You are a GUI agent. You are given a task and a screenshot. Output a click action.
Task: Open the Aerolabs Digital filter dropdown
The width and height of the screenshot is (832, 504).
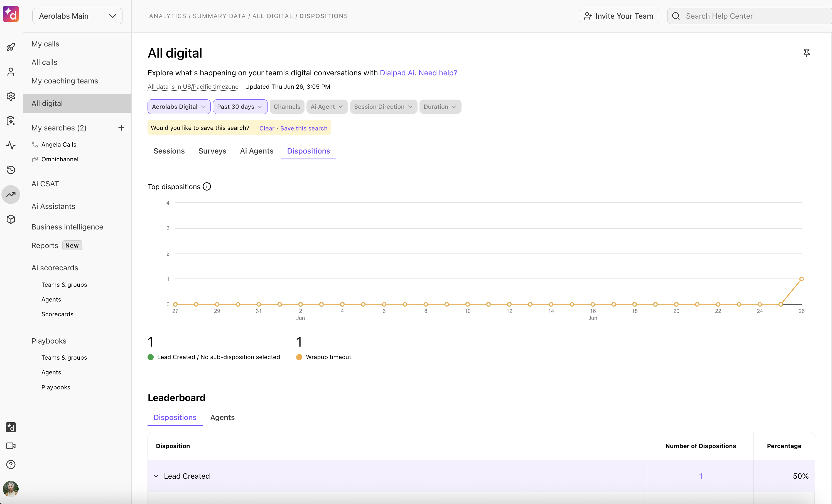click(179, 107)
